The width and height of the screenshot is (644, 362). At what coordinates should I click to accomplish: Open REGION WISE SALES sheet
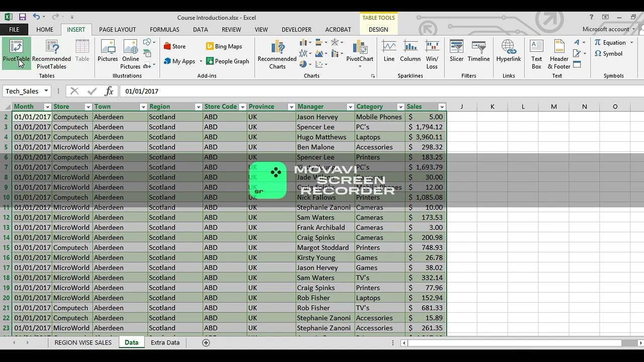coord(83,342)
